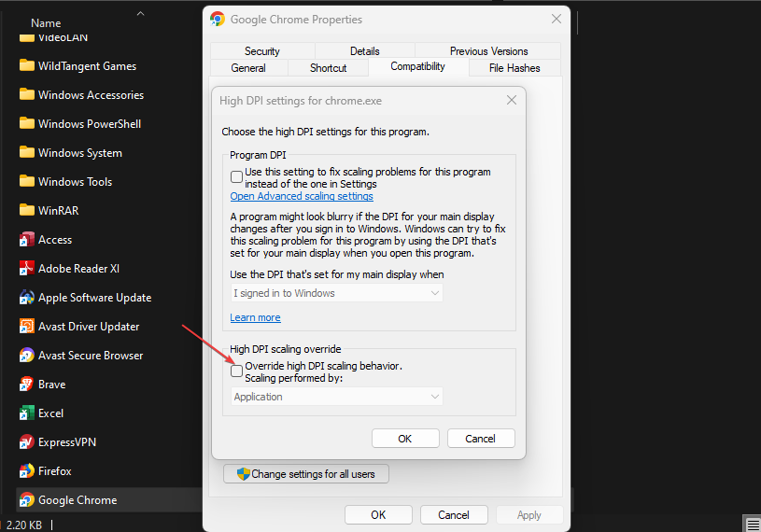Cancel the High DPI settings dialog
Image resolution: width=761 pixels, height=532 pixels.
pyautogui.click(x=481, y=439)
